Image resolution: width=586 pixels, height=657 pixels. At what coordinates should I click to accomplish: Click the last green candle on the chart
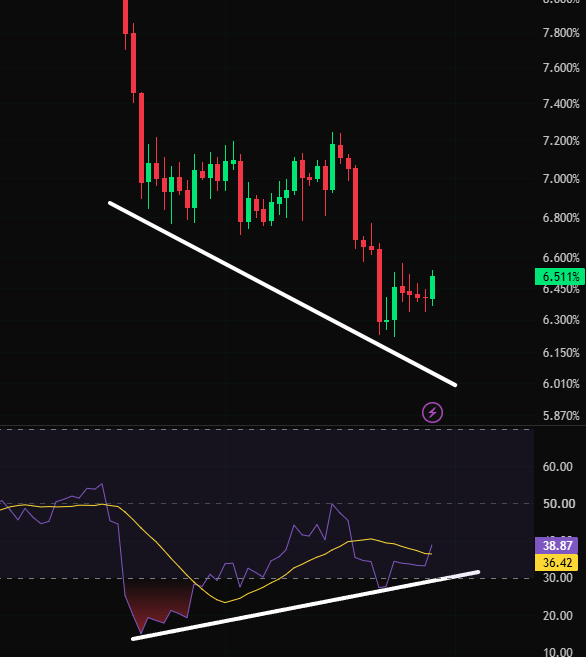point(433,287)
